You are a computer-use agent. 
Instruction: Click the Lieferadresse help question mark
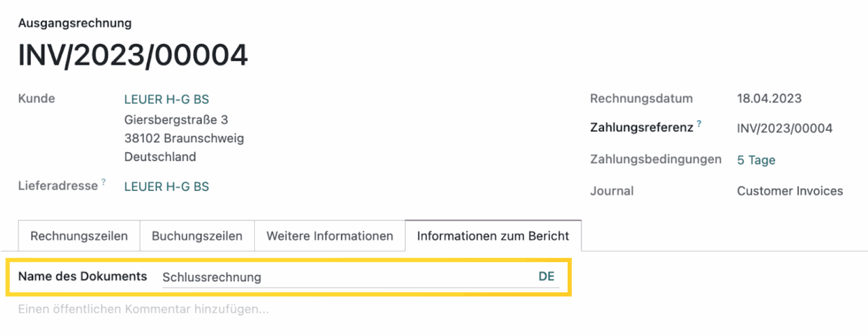click(104, 182)
